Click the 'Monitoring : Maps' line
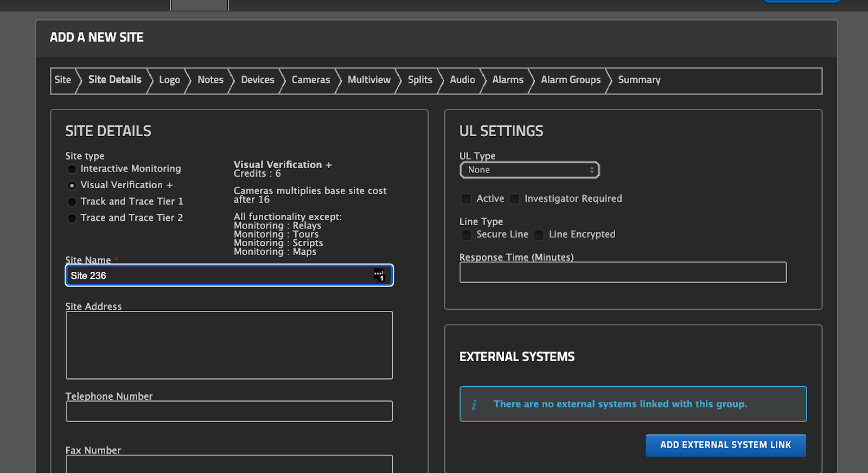Screen dimensions: 868x473 click(275, 252)
